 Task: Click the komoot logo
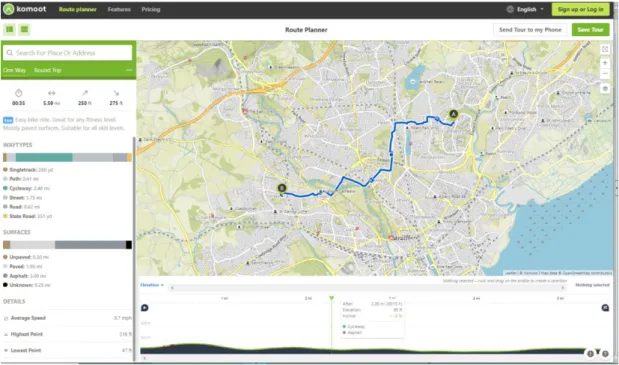click(24, 9)
